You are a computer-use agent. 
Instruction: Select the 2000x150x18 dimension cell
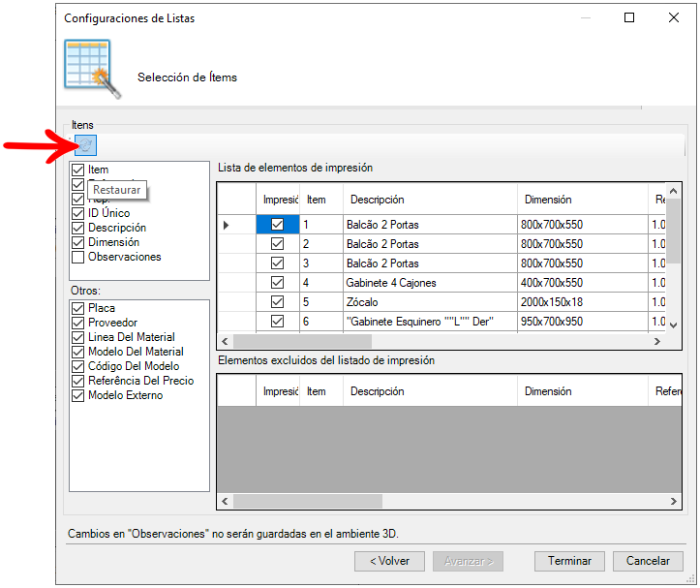tap(583, 302)
